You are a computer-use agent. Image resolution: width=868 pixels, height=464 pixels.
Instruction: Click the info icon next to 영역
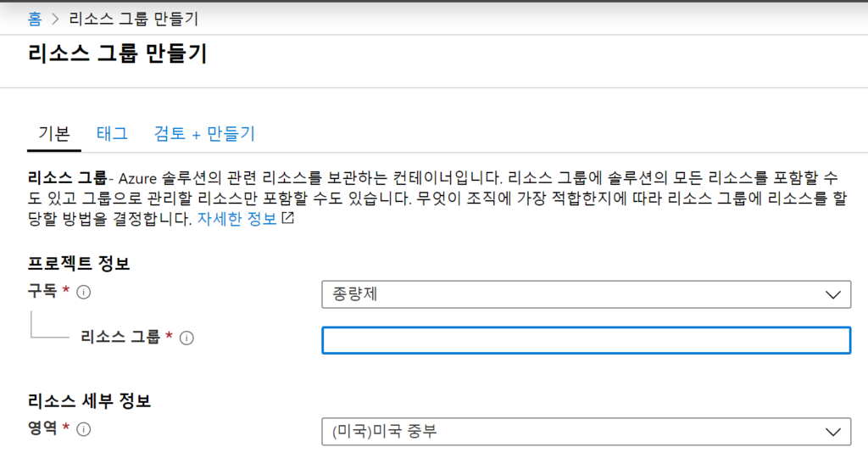(x=83, y=429)
